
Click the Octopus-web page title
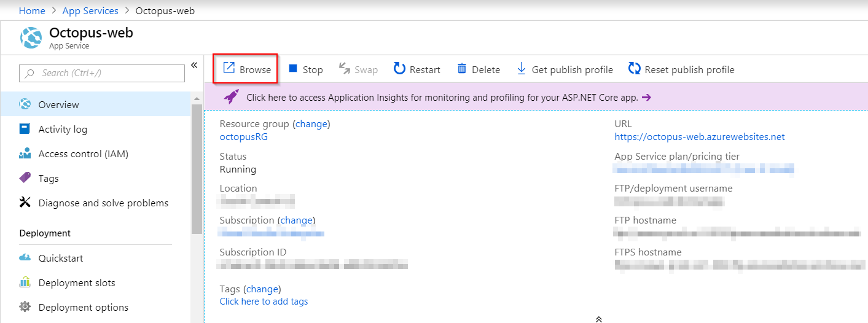pyautogui.click(x=91, y=33)
